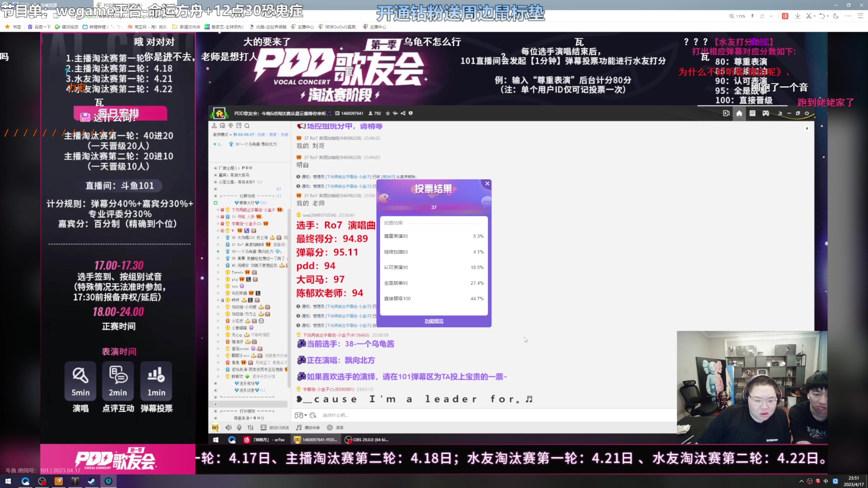Select the 按住F2说话 push-to-talk option

coord(275,427)
